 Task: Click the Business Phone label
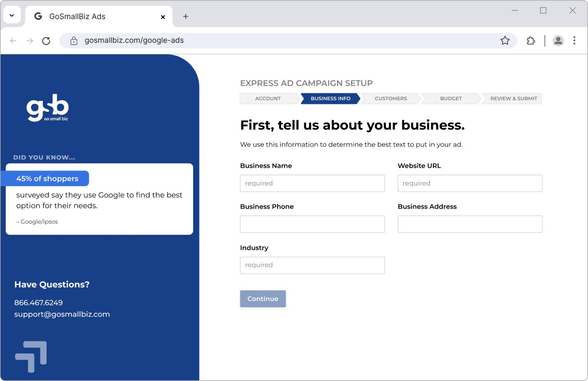(267, 206)
